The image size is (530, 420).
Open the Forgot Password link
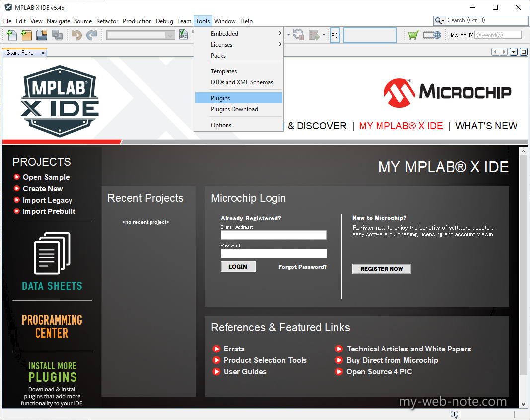coord(302,267)
